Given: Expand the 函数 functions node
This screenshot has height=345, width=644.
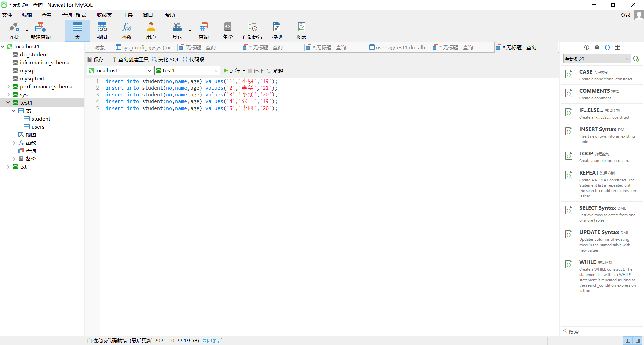Looking at the screenshot, I should pyautogui.click(x=14, y=143).
